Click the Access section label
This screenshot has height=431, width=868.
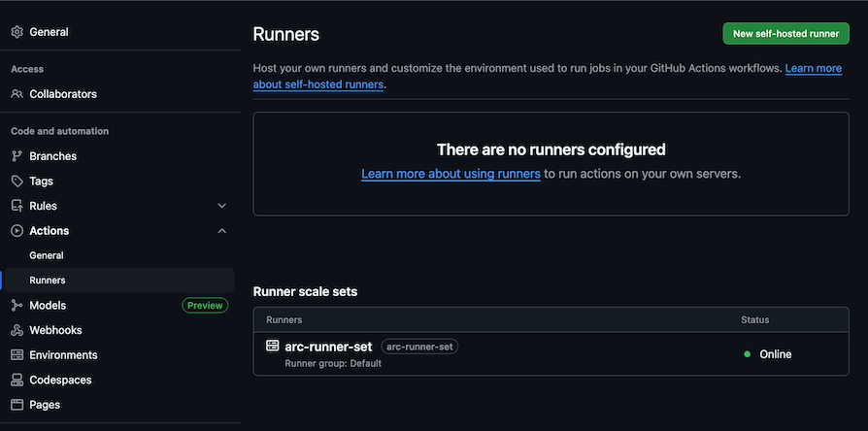(27, 69)
